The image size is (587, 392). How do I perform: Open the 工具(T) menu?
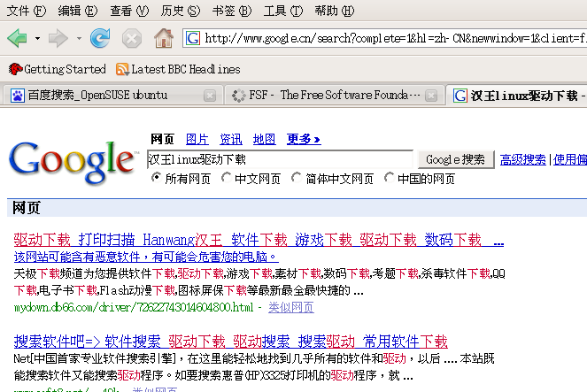[283, 11]
